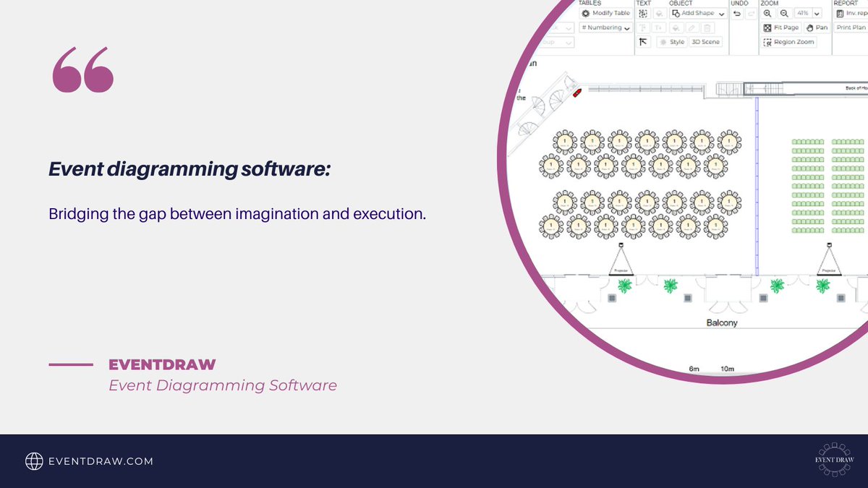
Task: Click the Zoom Out magnifier
Action: coord(784,13)
